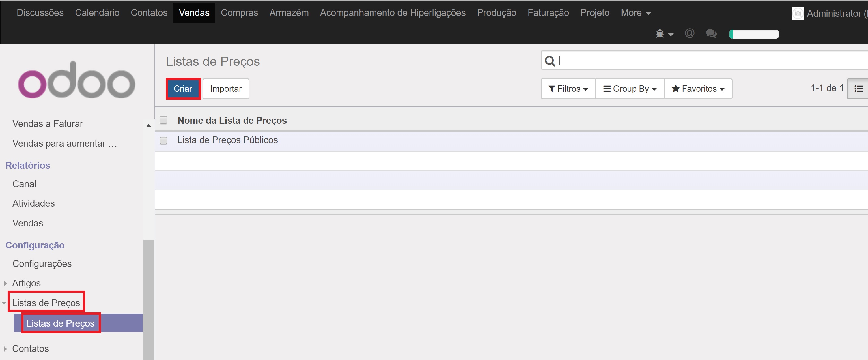Screen dimensions: 868x360
Task: Open the @ mentions icon
Action: tap(690, 33)
